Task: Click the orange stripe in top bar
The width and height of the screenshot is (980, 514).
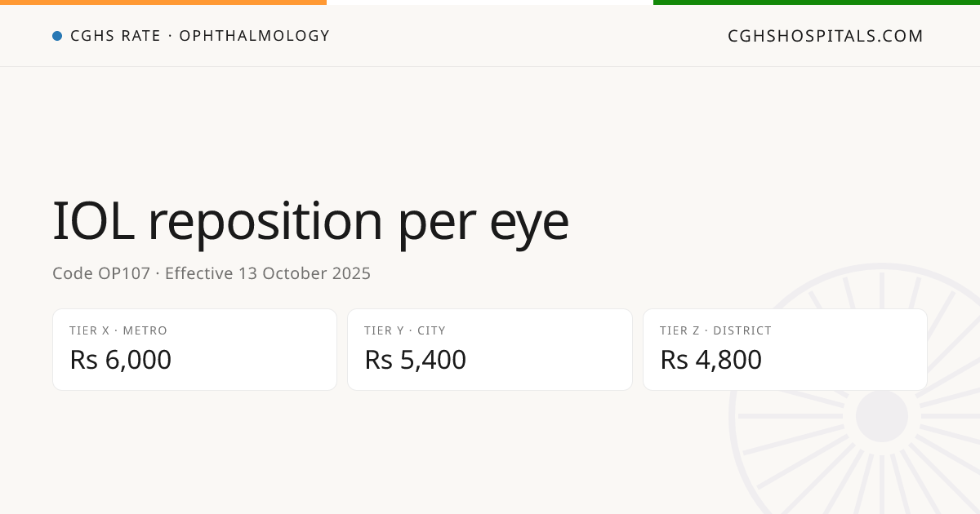Action: pyautogui.click(x=163, y=2)
